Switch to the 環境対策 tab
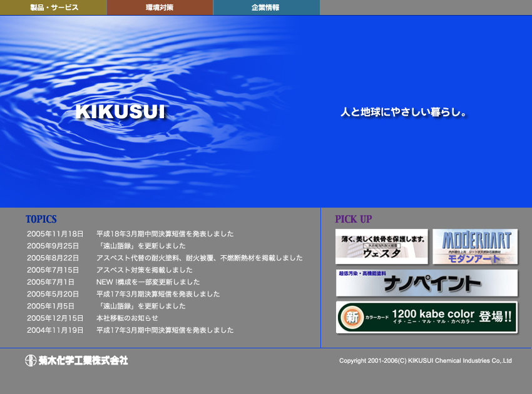 pyautogui.click(x=160, y=8)
